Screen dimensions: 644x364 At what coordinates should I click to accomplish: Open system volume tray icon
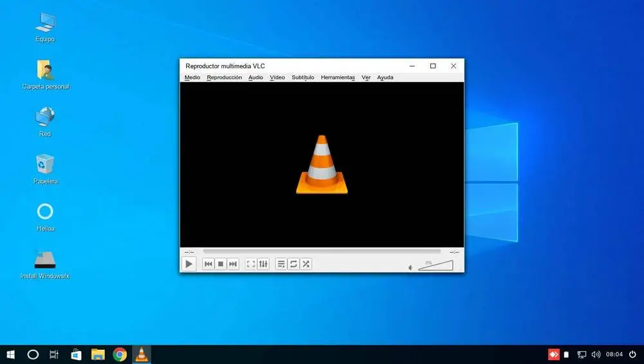[x=596, y=354]
